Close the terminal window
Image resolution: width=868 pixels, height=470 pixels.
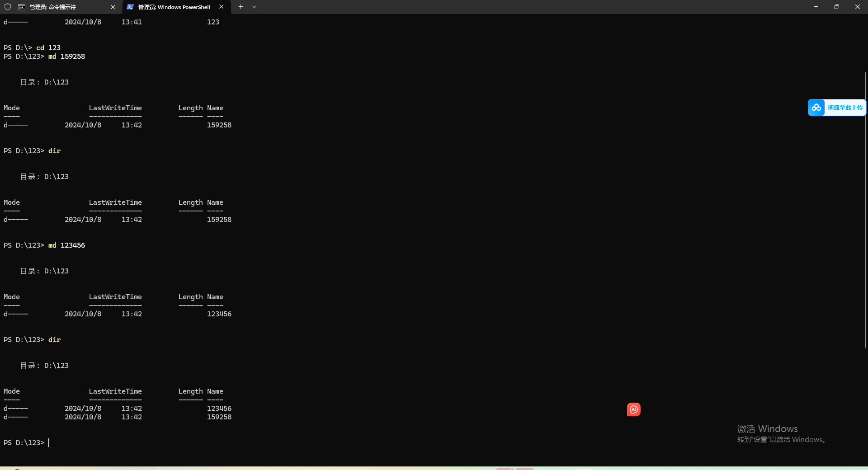[x=858, y=7]
